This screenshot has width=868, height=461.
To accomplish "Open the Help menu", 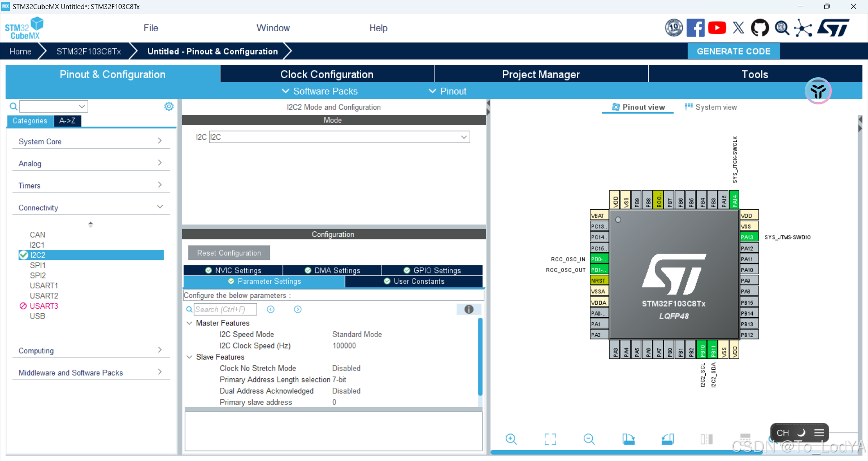I will (378, 28).
